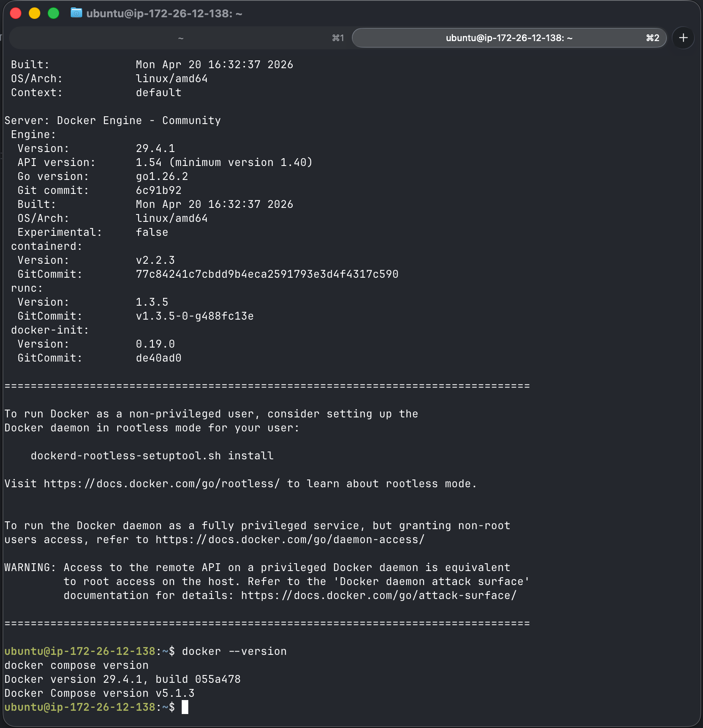Click the Docker version 29.4.1, build 055a478 line
This screenshot has width=703, height=728.
tap(123, 679)
